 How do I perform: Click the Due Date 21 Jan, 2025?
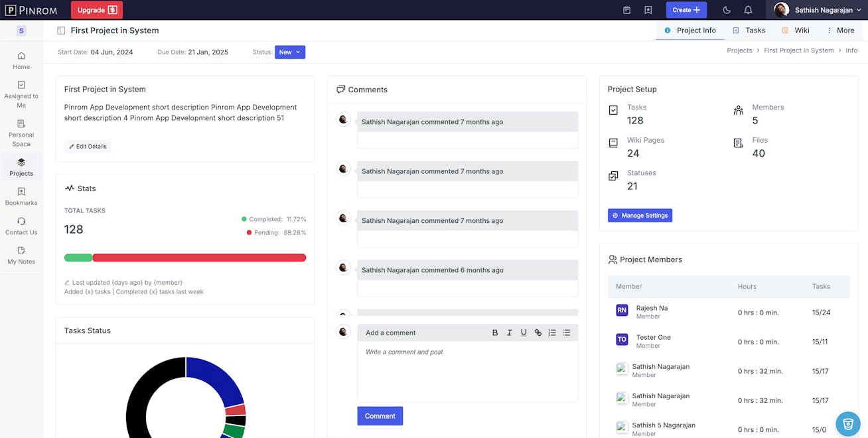[208, 52]
